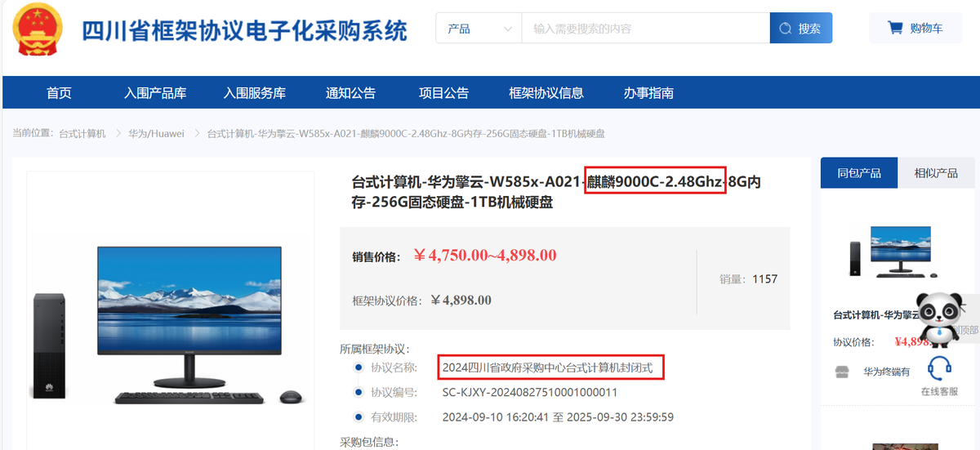Open 项目公告 menu item
Image resolution: width=980 pixels, height=450 pixels.
[x=443, y=92]
